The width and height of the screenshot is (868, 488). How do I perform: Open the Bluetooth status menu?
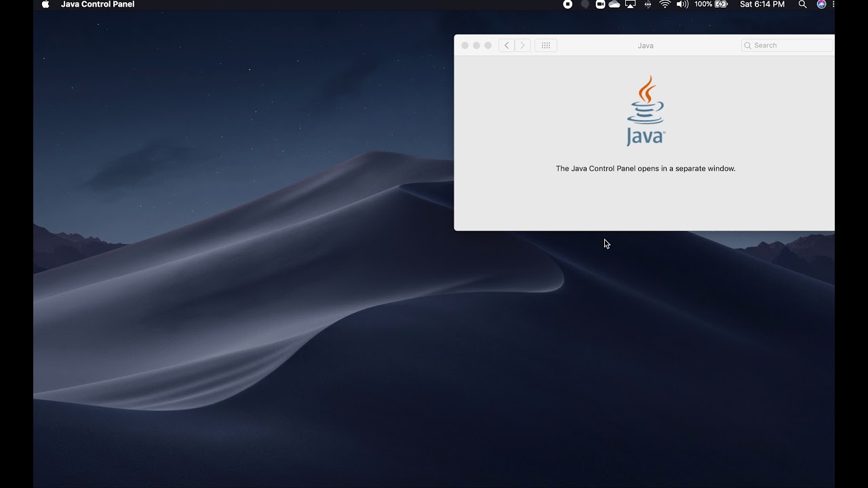click(648, 4)
